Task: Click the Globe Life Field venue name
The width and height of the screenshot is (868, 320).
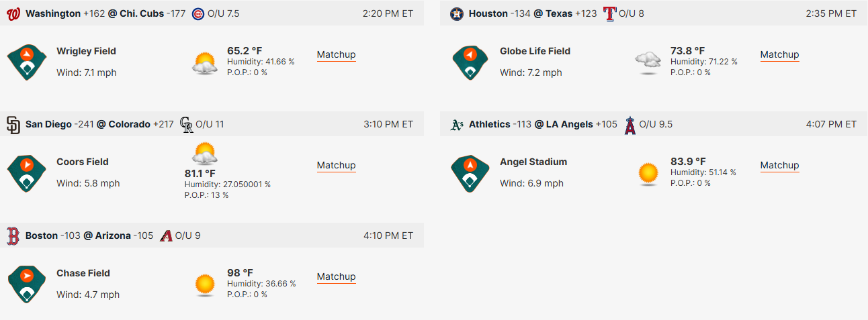Action: pyautogui.click(x=535, y=51)
